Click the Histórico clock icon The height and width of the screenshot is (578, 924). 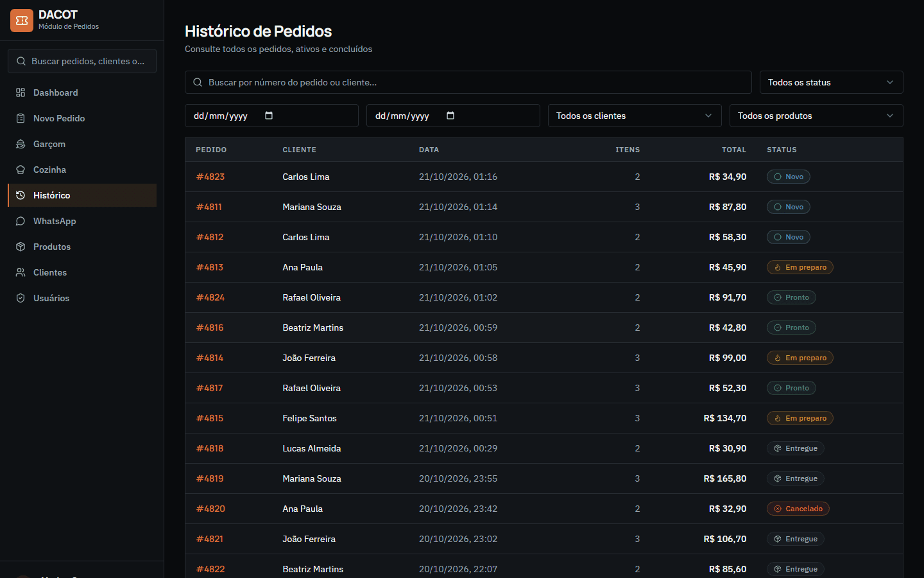[x=21, y=195]
